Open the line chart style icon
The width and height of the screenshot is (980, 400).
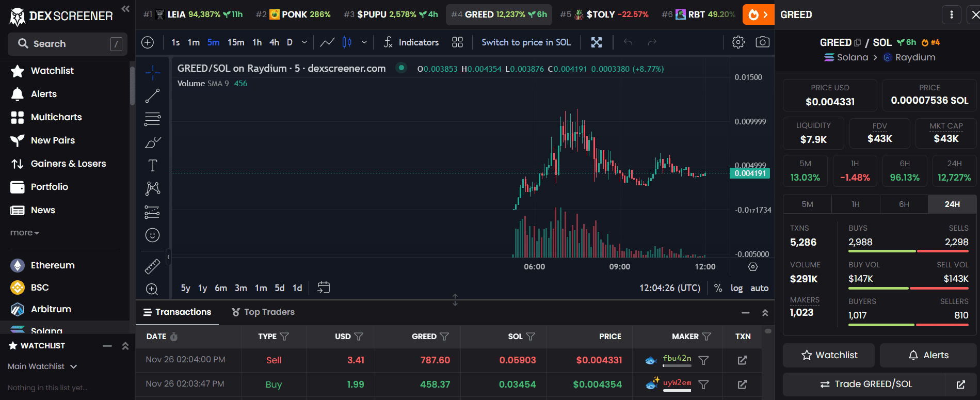coord(327,42)
